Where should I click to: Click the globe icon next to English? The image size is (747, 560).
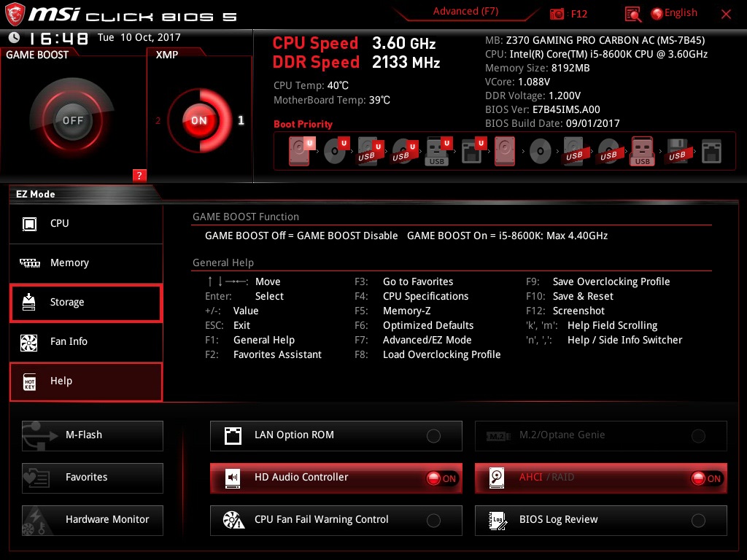pos(657,13)
